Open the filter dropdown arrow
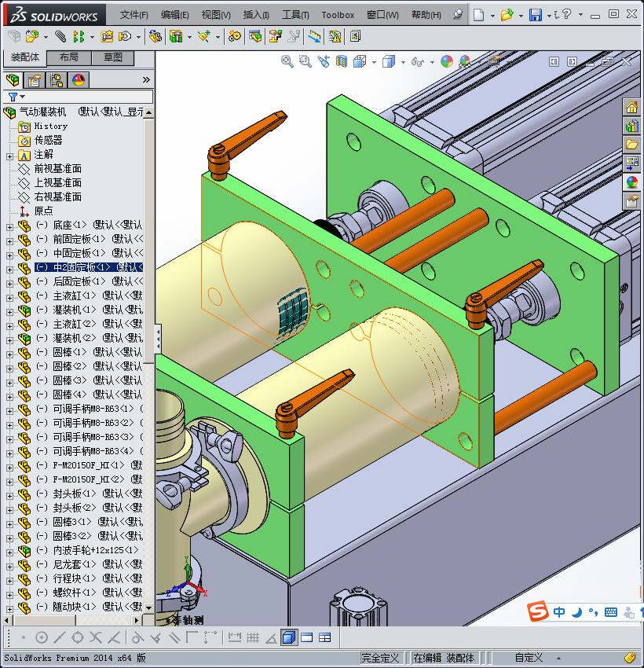 pos(23,97)
